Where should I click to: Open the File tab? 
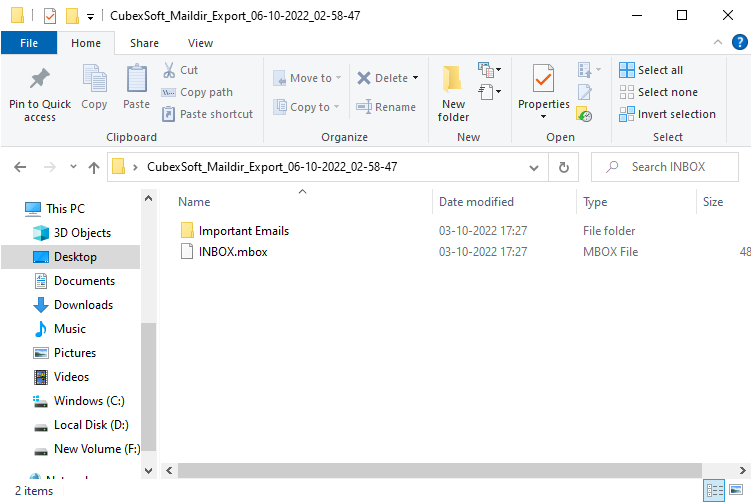29,43
